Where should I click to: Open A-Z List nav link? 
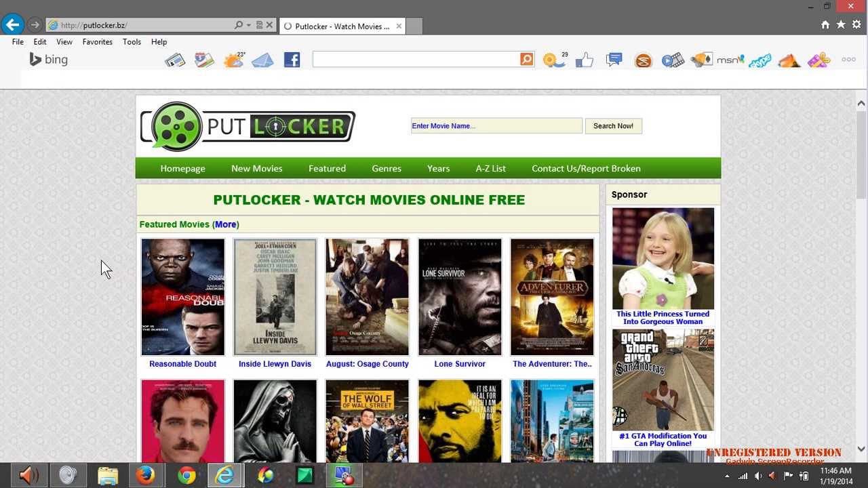490,168
